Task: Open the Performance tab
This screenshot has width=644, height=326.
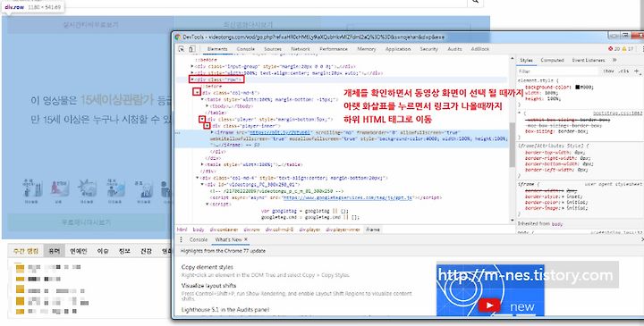Action: tap(334, 49)
